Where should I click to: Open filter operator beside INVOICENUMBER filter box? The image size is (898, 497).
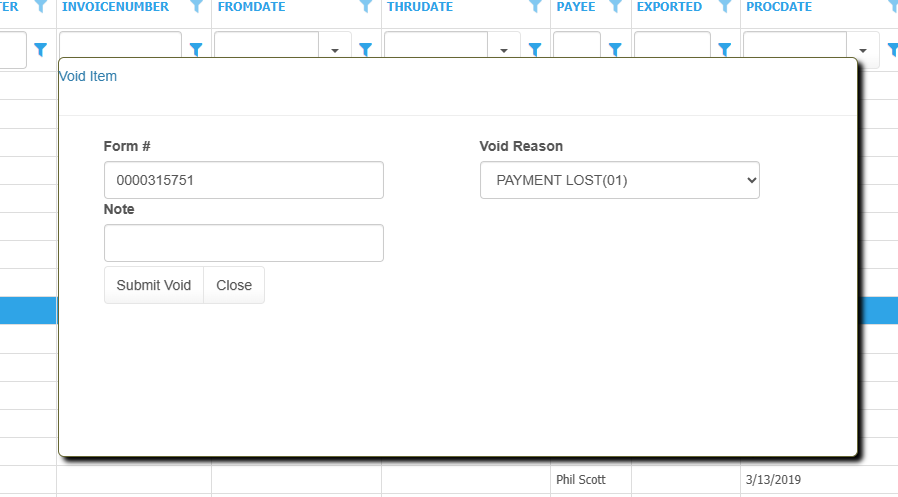point(196,49)
